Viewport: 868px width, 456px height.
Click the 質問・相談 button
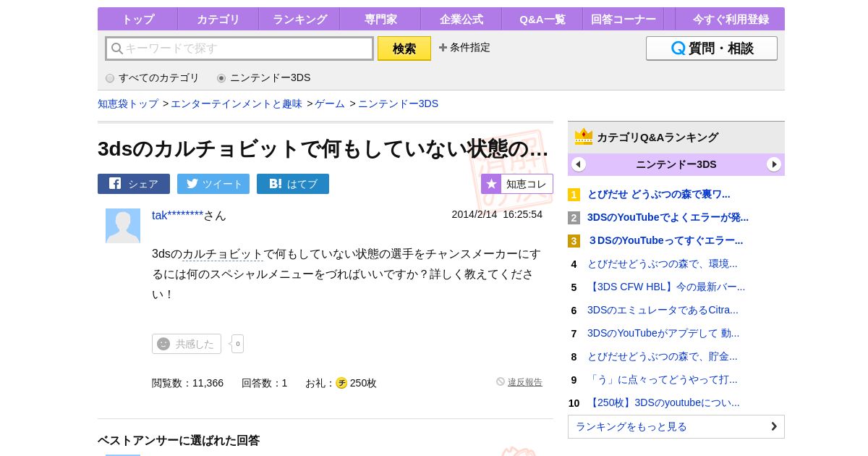tap(712, 48)
